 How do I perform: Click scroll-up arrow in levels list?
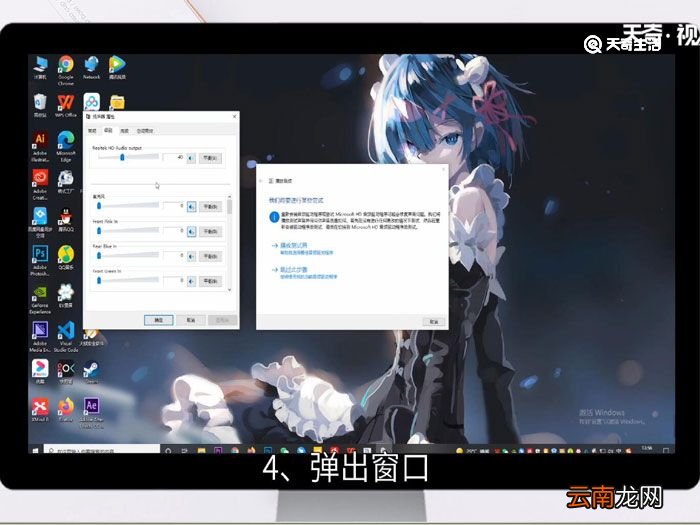click(229, 197)
